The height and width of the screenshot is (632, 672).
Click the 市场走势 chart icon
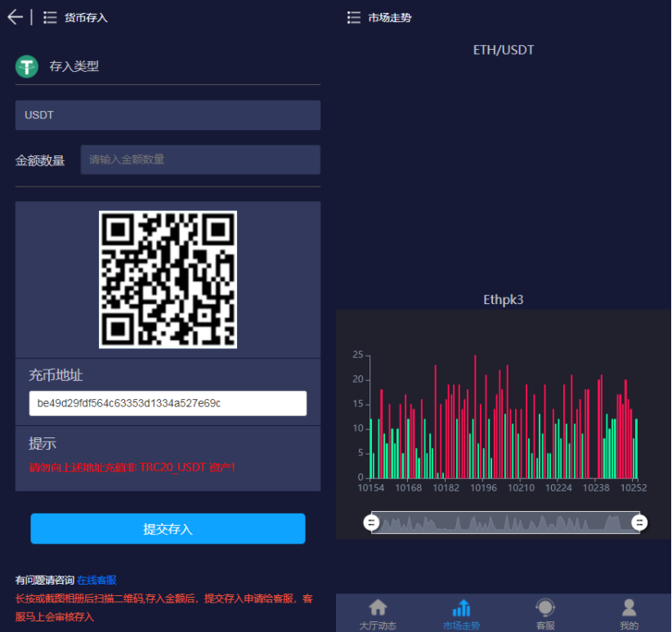pos(461,607)
